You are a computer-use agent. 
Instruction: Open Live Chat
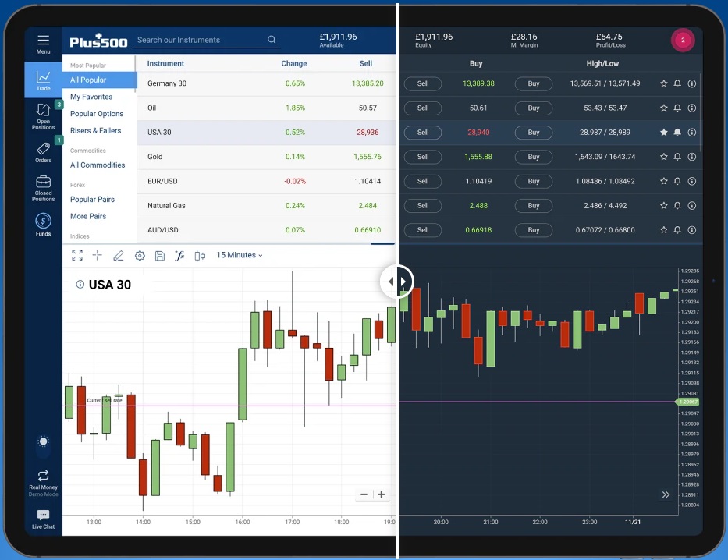[43, 519]
